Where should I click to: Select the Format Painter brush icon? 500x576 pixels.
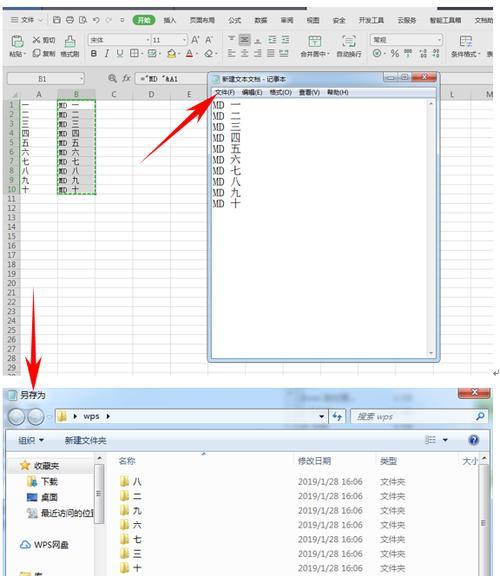[x=70, y=41]
